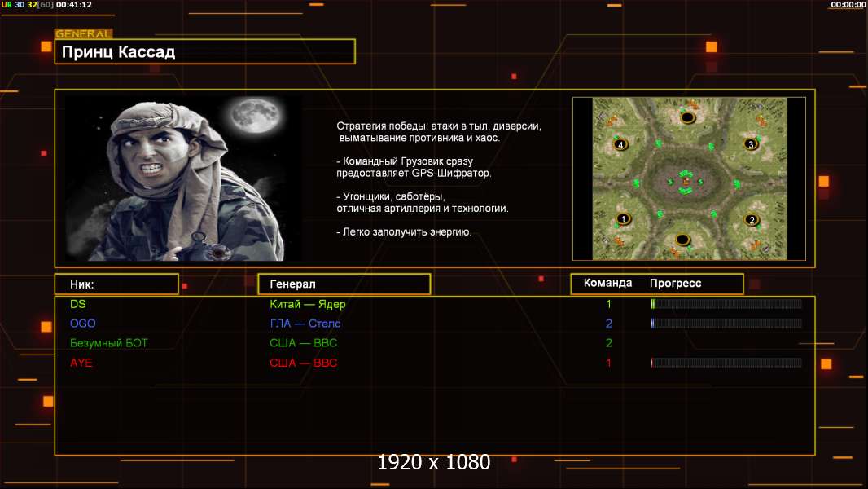The height and width of the screenshot is (489, 868).
Task: Click team number 1 in AYE row
Action: point(608,363)
